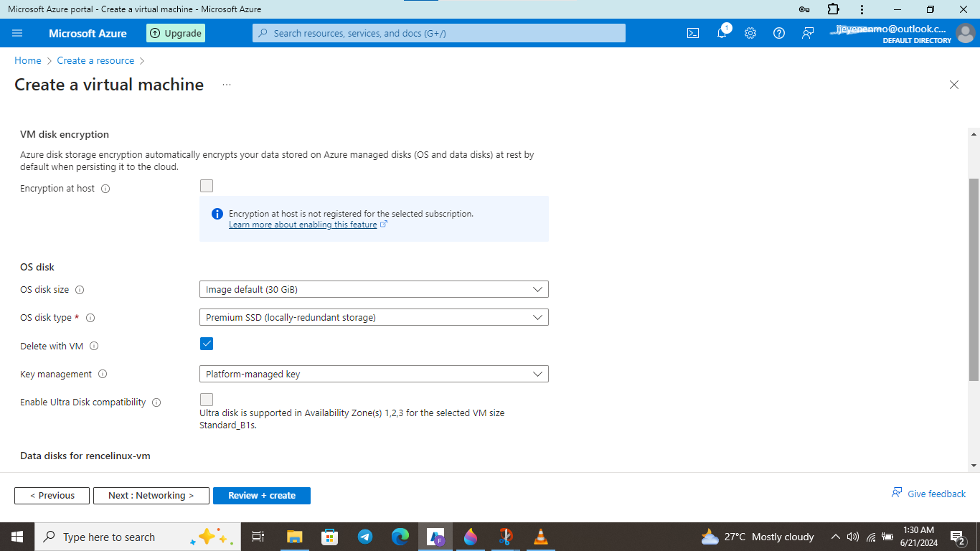
Task: Uncheck the Delete with VM checkbox
Action: tap(207, 344)
